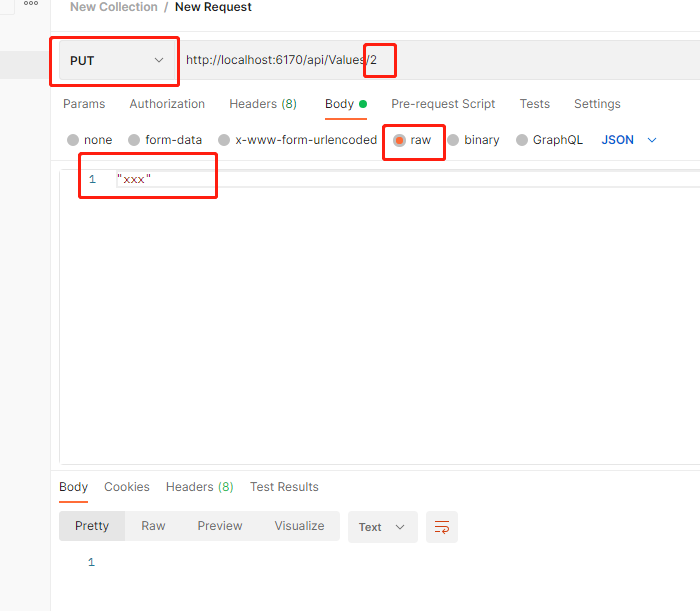Toggle the response word wrap icon
700x611 pixels.
(442, 527)
